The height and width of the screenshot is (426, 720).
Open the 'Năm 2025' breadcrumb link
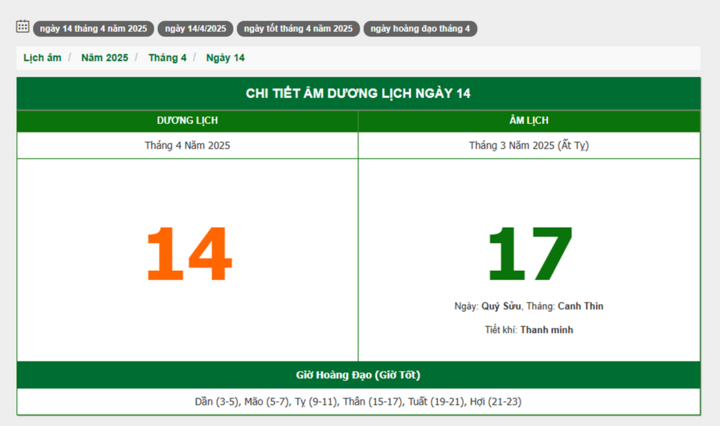(x=106, y=58)
